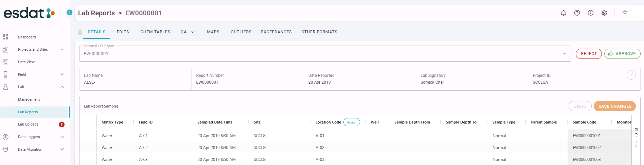Open the help question mark icon
This screenshot has height=165, width=644.
[x=577, y=13]
